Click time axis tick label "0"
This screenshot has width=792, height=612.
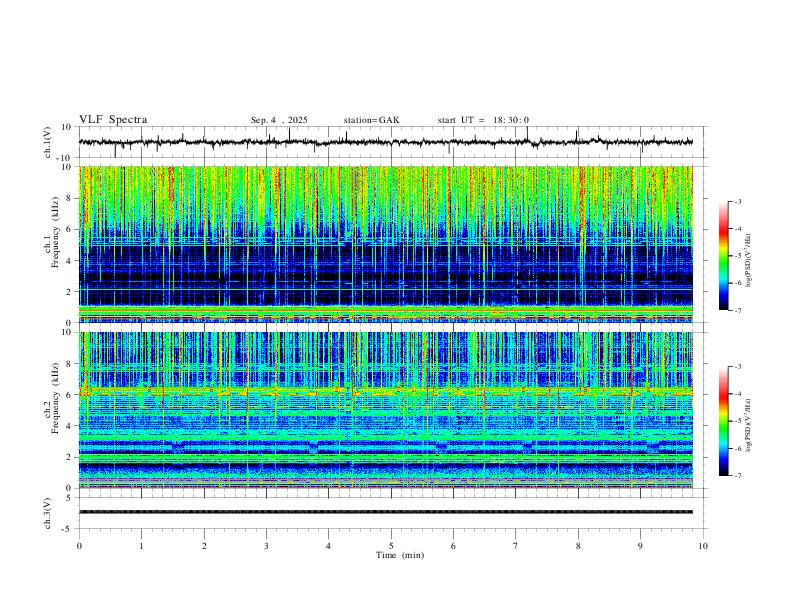pos(79,546)
